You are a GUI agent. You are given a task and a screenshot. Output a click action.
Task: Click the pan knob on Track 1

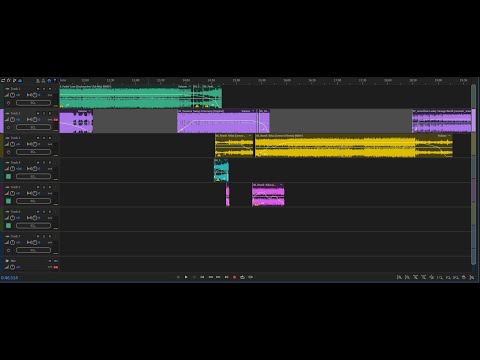coord(34,95)
